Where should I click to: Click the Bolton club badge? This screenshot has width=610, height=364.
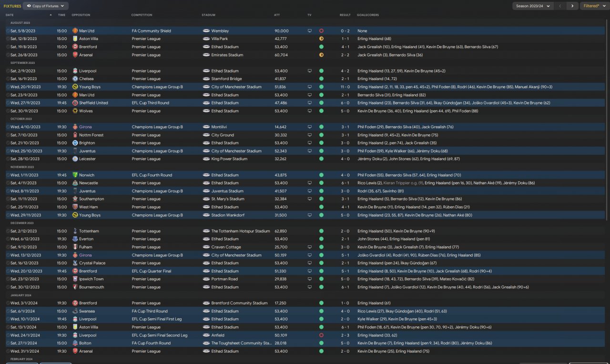75,343
